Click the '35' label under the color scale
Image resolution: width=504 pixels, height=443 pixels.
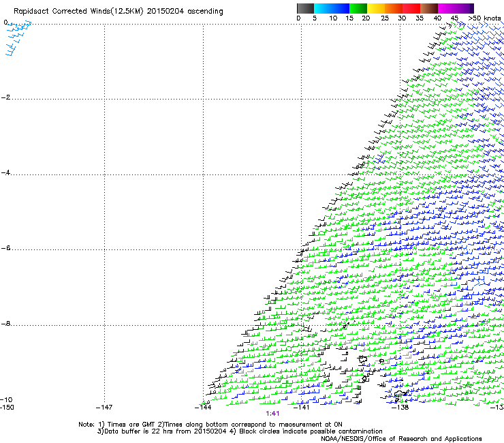[420, 18]
